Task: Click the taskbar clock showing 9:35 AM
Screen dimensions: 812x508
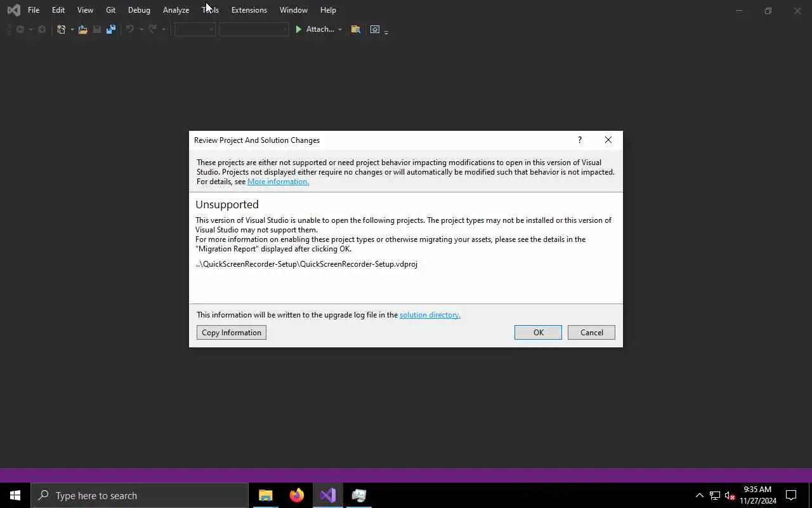Action: 757,495
